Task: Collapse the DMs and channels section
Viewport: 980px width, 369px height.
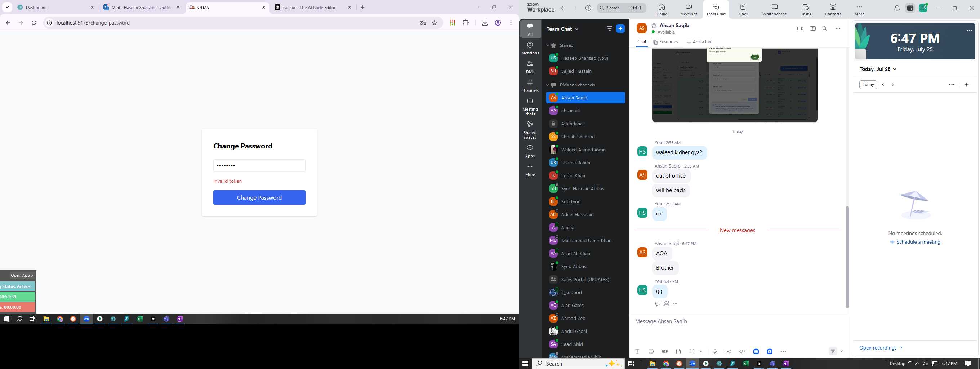Action: pyautogui.click(x=548, y=85)
